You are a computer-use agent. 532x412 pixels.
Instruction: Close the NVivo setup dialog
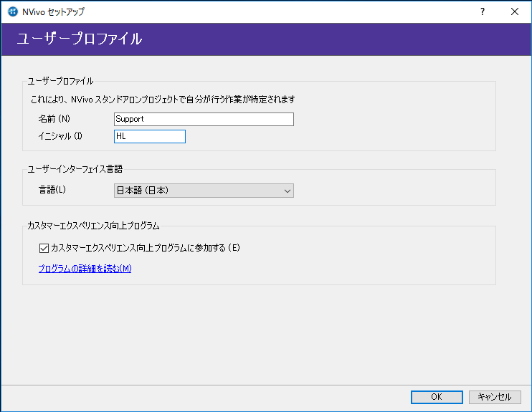(x=515, y=11)
